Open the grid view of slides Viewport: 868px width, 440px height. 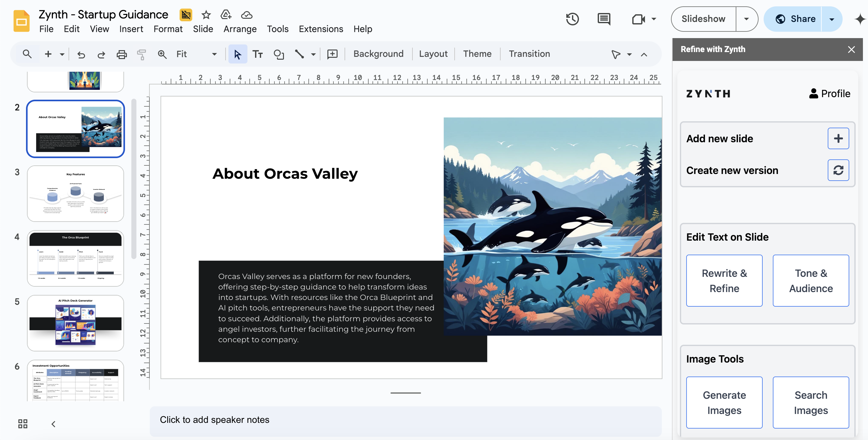[x=23, y=424]
